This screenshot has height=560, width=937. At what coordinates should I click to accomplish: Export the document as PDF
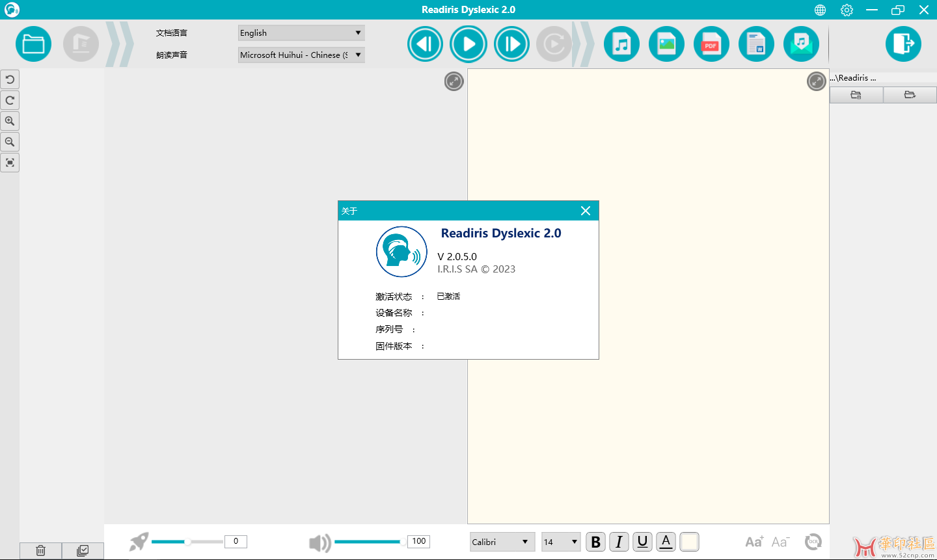coord(711,44)
